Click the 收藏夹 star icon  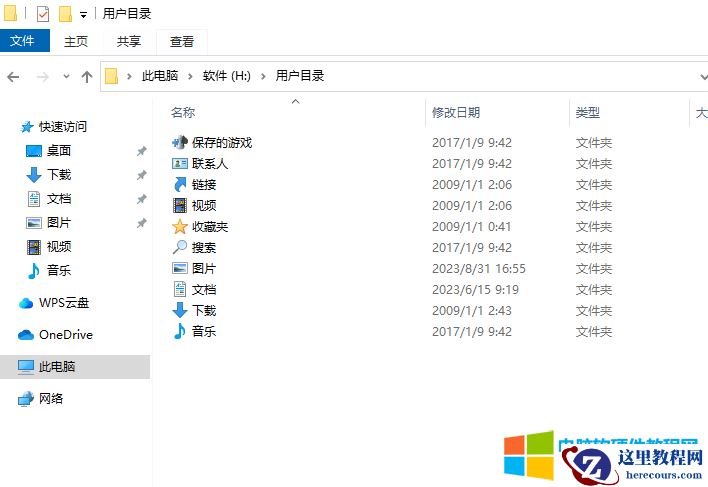click(x=180, y=226)
